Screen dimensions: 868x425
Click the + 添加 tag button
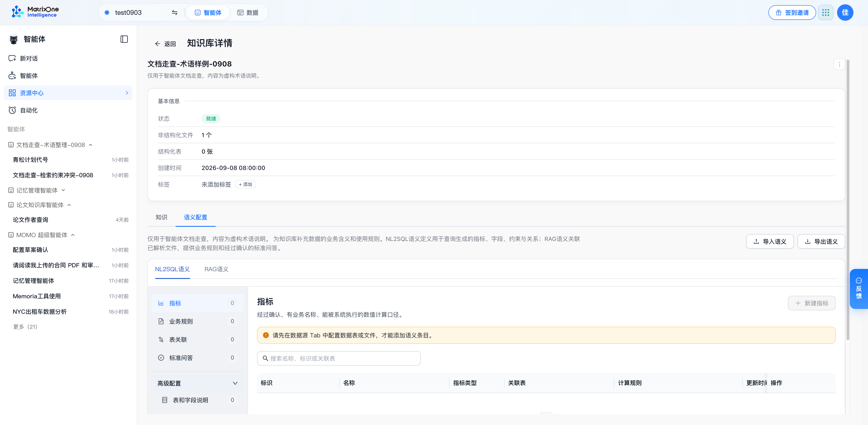tap(245, 184)
